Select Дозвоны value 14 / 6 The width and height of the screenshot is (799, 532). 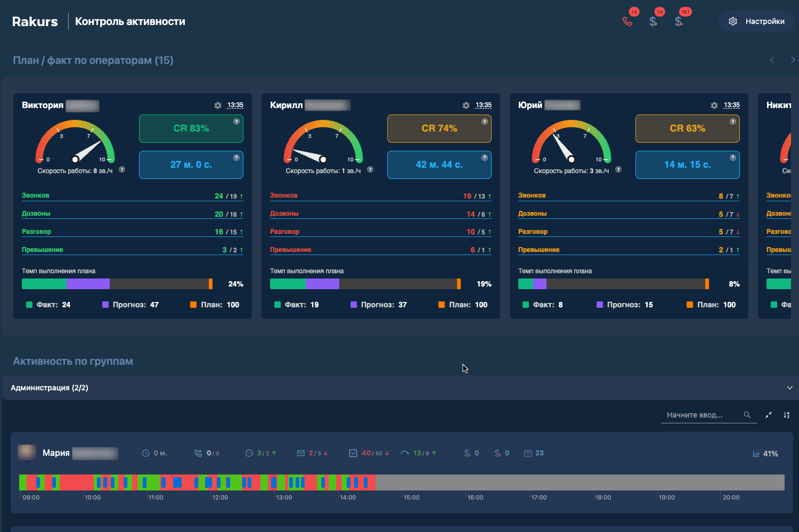[x=479, y=214]
